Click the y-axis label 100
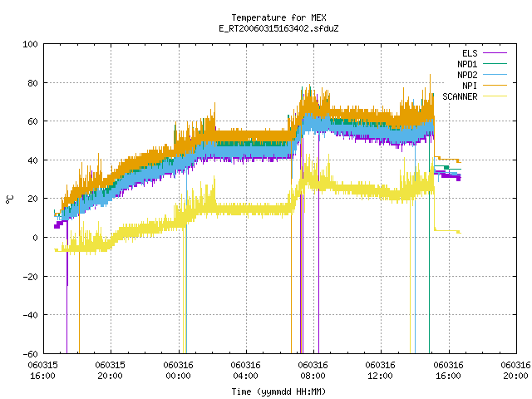This screenshot has height=399, width=532. pos(30,44)
